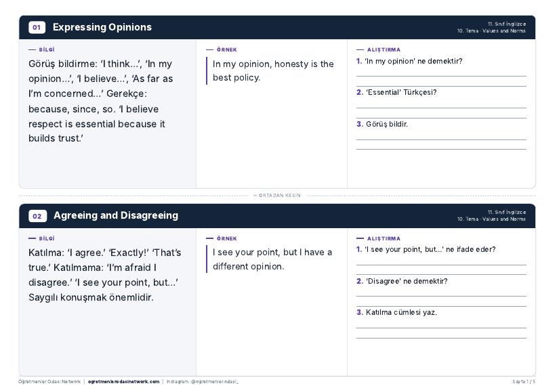Screen dimensions: 555x392
Task: Click the ÖRNEK label in the first card
Action: 227,50
